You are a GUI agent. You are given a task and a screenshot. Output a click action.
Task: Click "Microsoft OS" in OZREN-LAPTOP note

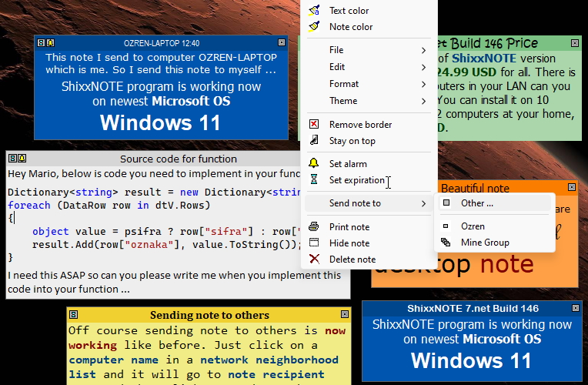pyautogui.click(x=191, y=101)
